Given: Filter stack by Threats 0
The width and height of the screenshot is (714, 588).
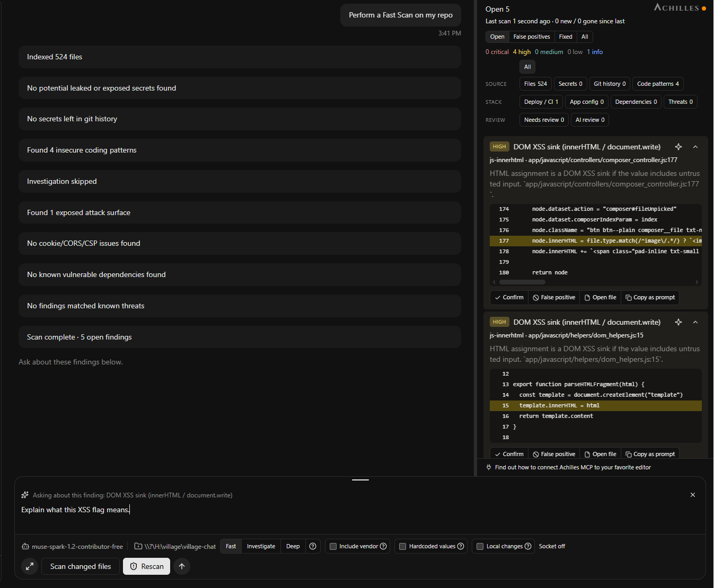Looking at the screenshot, I should pos(681,102).
